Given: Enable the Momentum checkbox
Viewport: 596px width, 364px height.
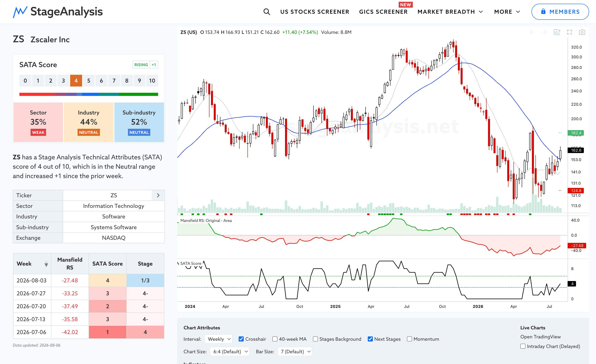Looking at the screenshot, I should tap(409, 339).
